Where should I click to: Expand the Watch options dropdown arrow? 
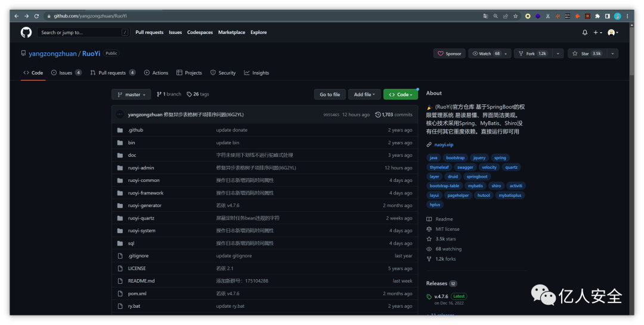pyautogui.click(x=507, y=54)
